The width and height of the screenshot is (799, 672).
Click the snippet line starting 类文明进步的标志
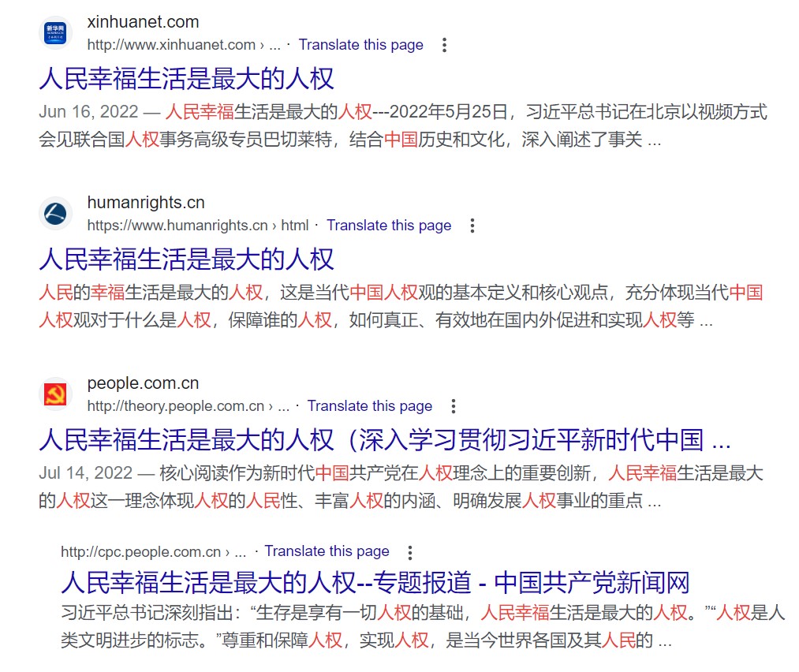pos(367,640)
